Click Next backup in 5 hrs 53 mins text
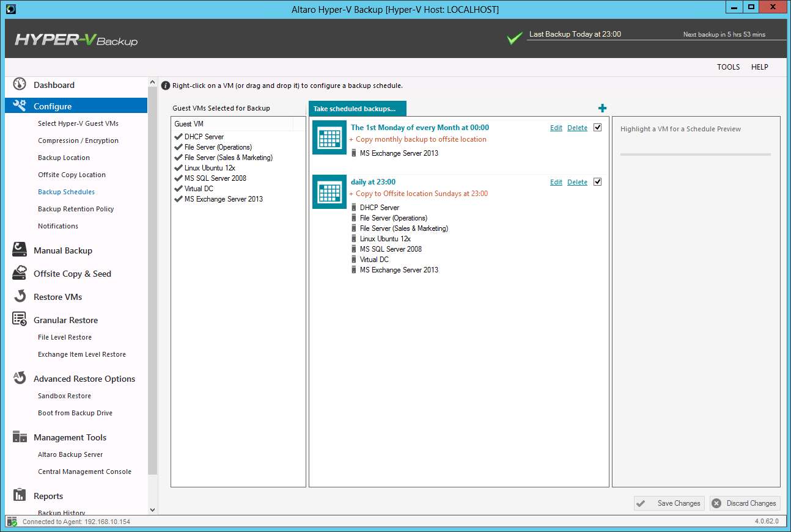Screen dimensions: 791x532 pos(724,35)
